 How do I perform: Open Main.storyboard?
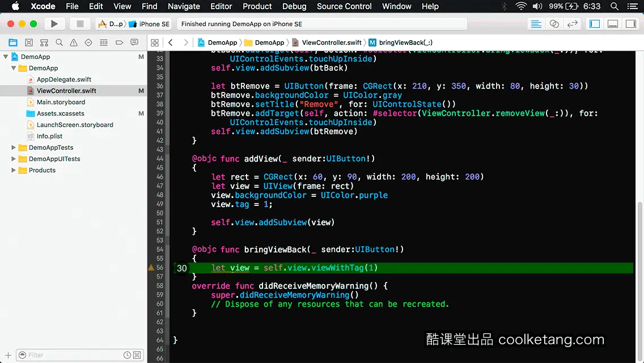pyautogui.click(x=61, y=102)
